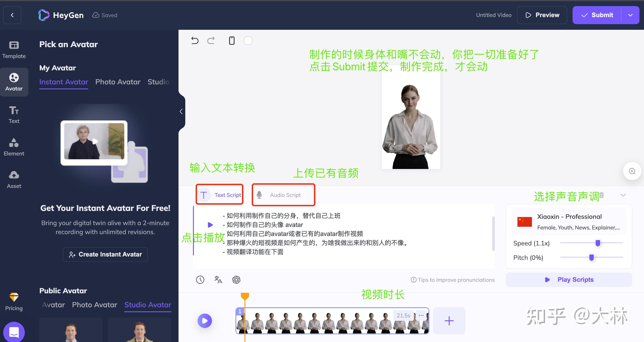The height and width of the screenshot is (342, 644).
Task: Expand the Submit button dropdown arrow
Action: [630, 15]
